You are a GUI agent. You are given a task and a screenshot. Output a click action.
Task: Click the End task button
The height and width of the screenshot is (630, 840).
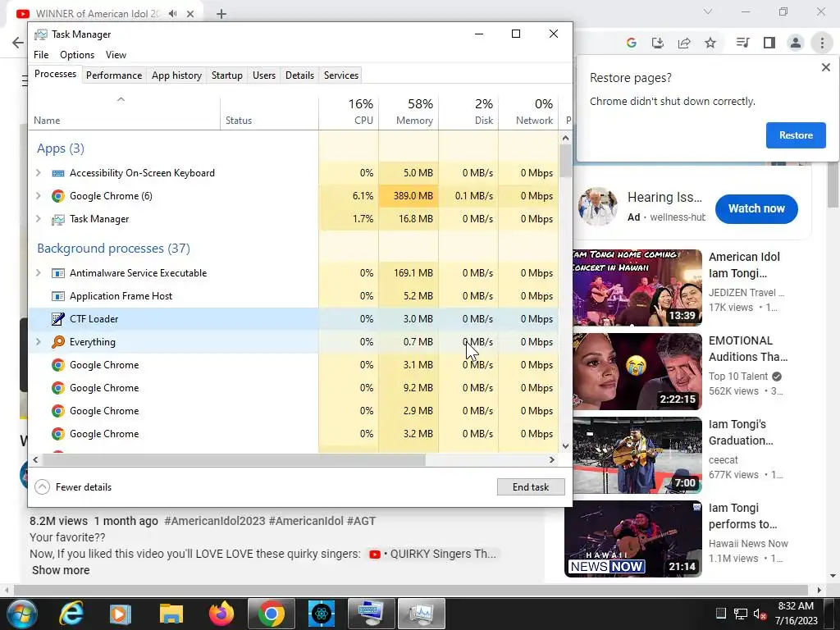tap(531, 487)
